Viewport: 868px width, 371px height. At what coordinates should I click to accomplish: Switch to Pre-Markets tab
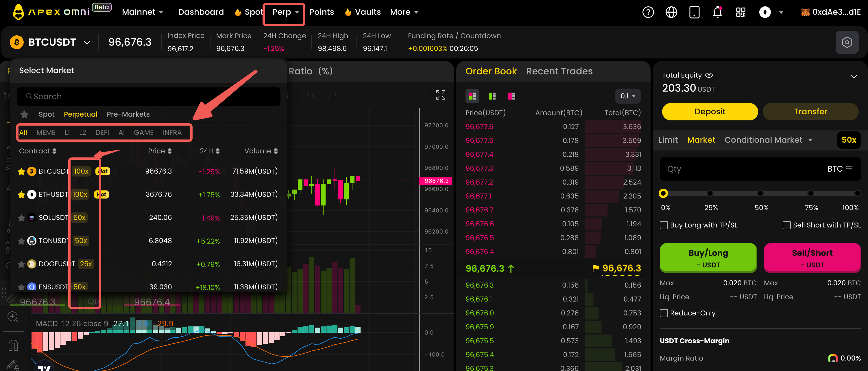(128, 114)
